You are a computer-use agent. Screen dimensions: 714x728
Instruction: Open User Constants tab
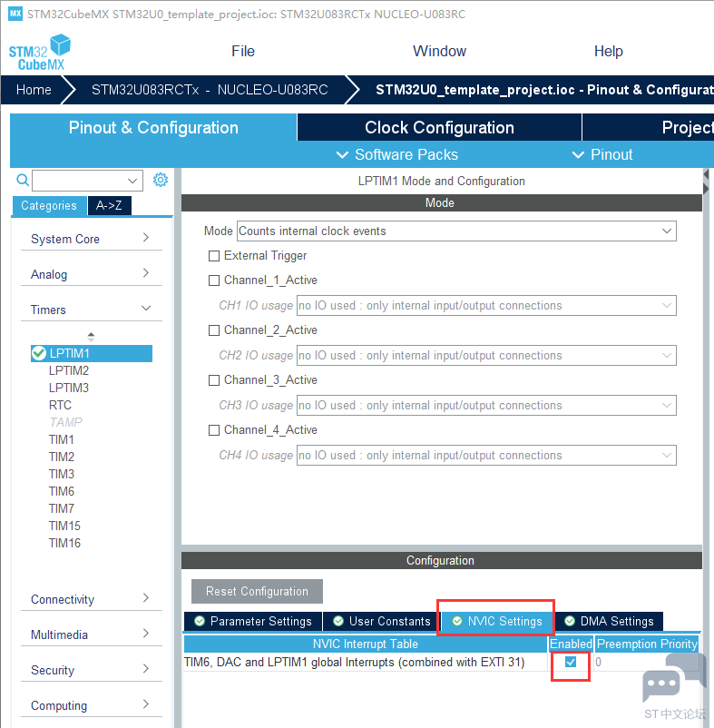coord(382,621)
